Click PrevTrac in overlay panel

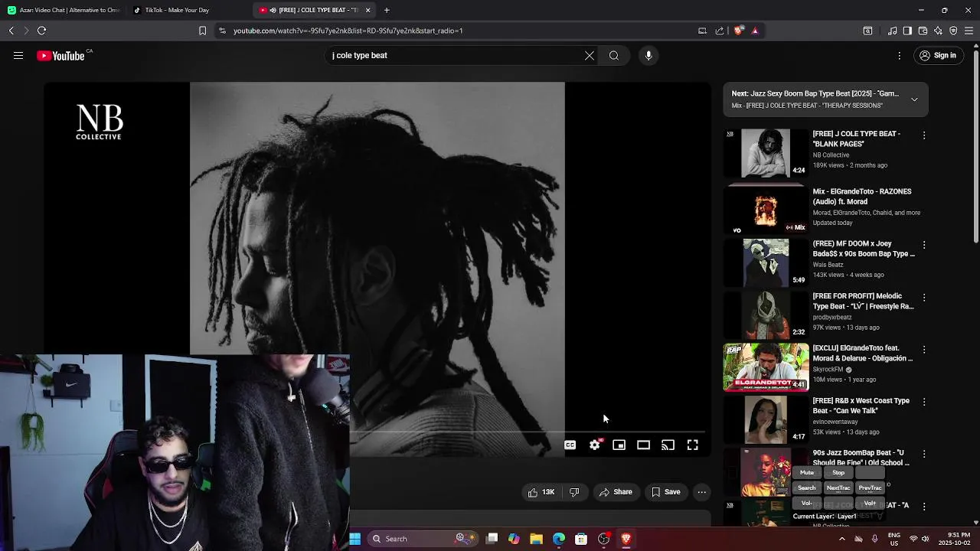click(x=870, y=487)
